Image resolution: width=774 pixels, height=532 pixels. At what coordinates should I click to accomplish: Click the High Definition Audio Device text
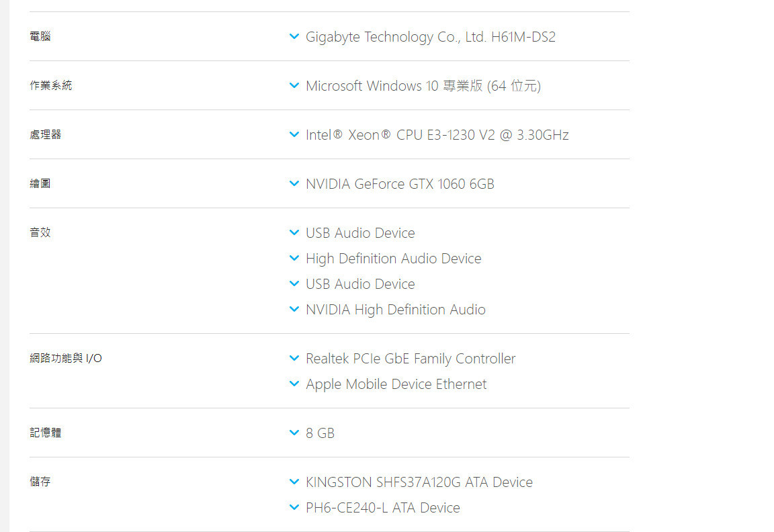393,259
